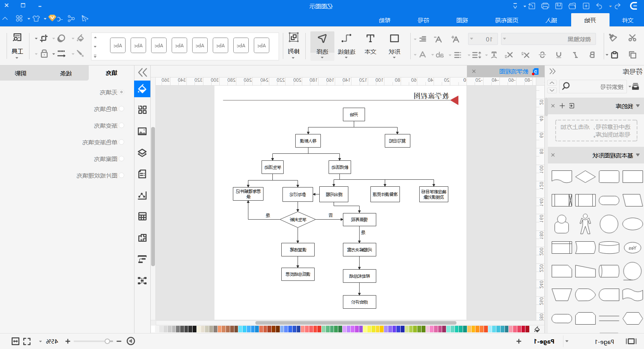644x349 pixels.
Task: Click the save icon in title bar
Action: coord(559,6)
